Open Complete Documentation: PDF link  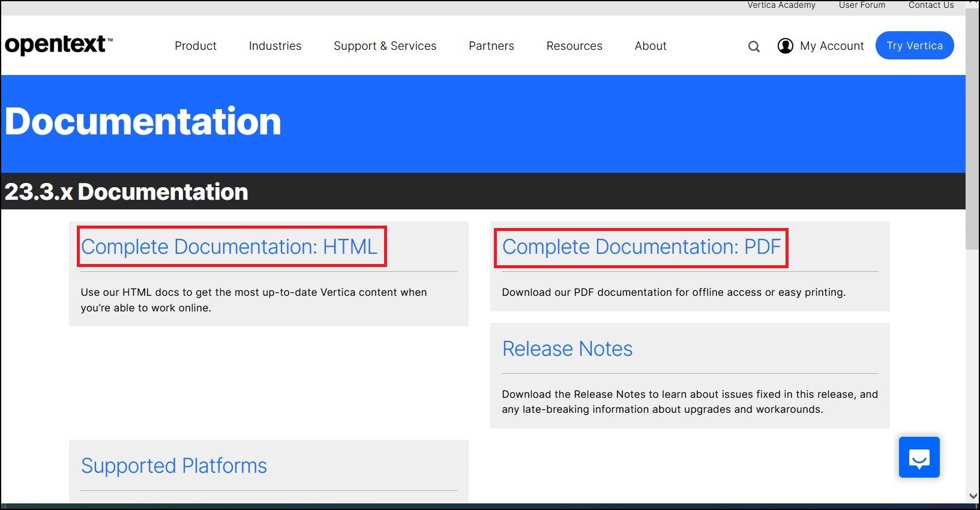pyautogui.click(x=642, y=247)
